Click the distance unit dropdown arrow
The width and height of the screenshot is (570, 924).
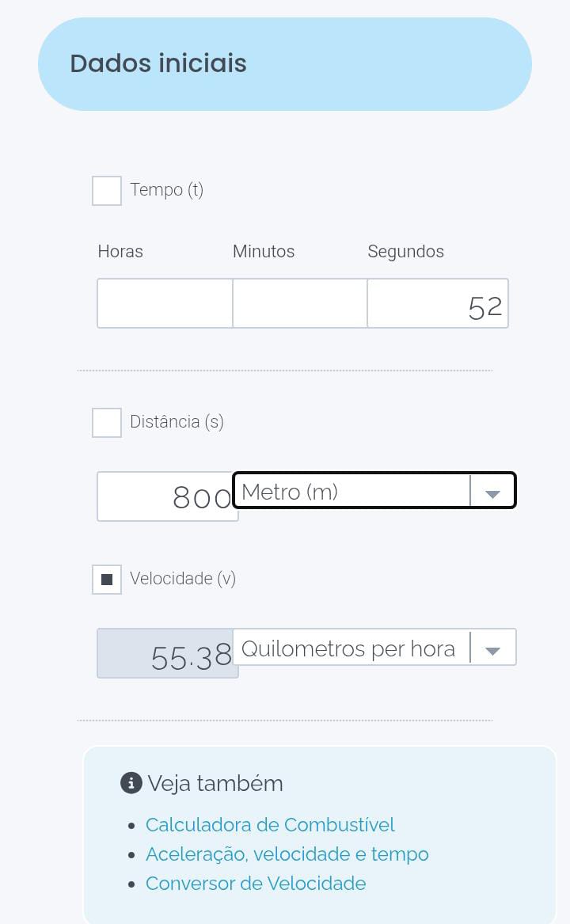[x=492, y=493]
